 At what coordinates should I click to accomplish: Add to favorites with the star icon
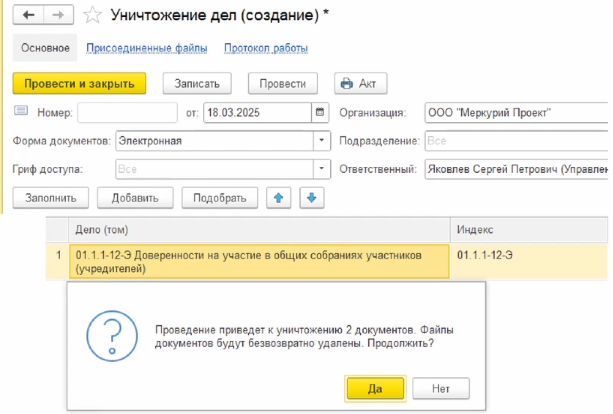(x=93, y=15)
